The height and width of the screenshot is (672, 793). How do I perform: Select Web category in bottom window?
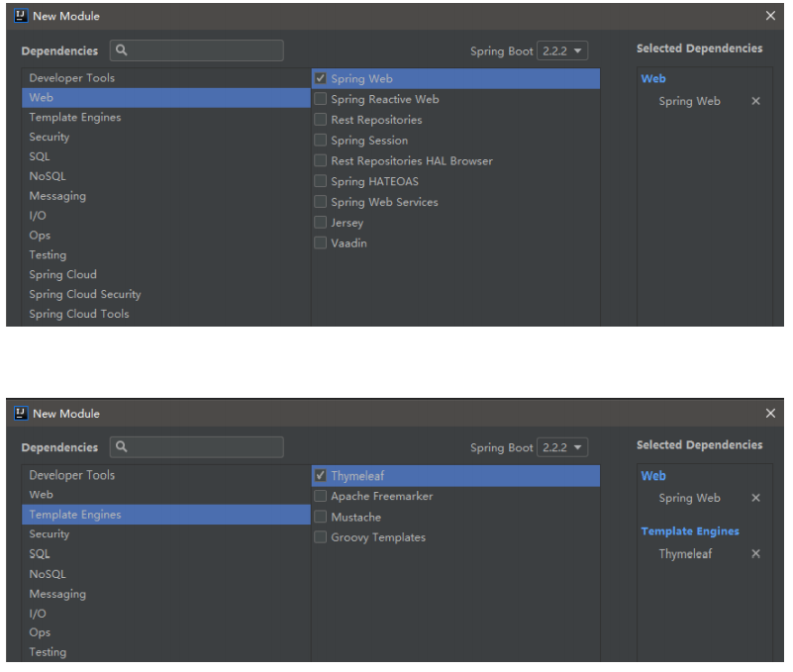[166, 495]
